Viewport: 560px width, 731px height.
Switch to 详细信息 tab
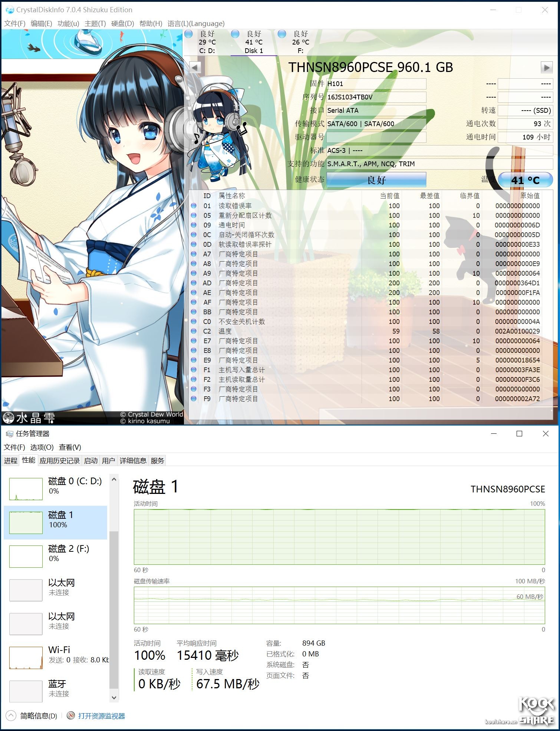click(x=133, y=460)
